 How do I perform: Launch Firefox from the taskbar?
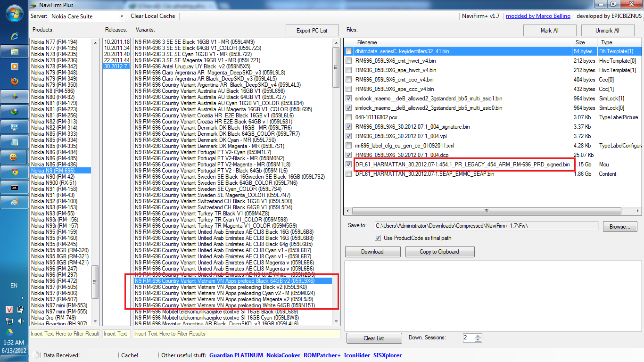click(x=15, y=82)
